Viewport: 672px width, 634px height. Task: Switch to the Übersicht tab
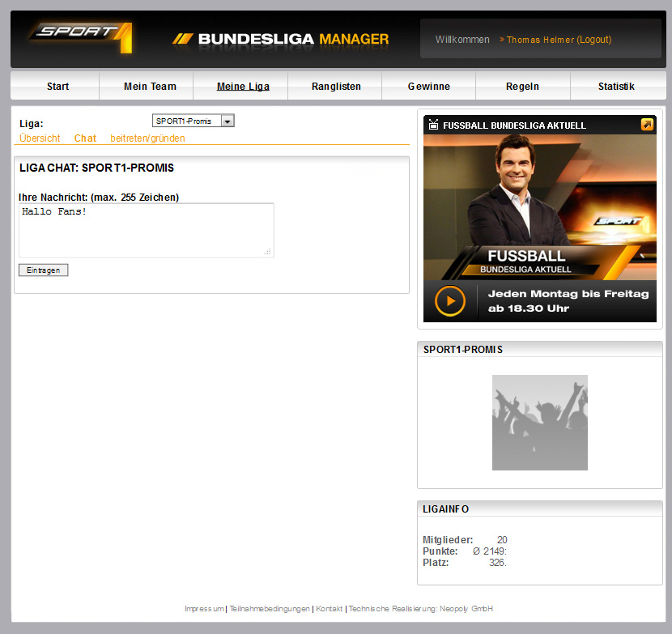[x=40, y=138]
